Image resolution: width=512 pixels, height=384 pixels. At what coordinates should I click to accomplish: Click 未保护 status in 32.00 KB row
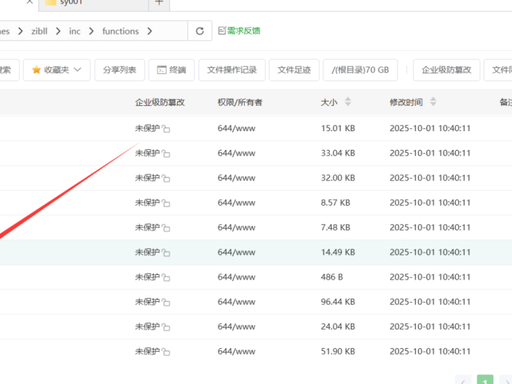click(x=147, y=178)
